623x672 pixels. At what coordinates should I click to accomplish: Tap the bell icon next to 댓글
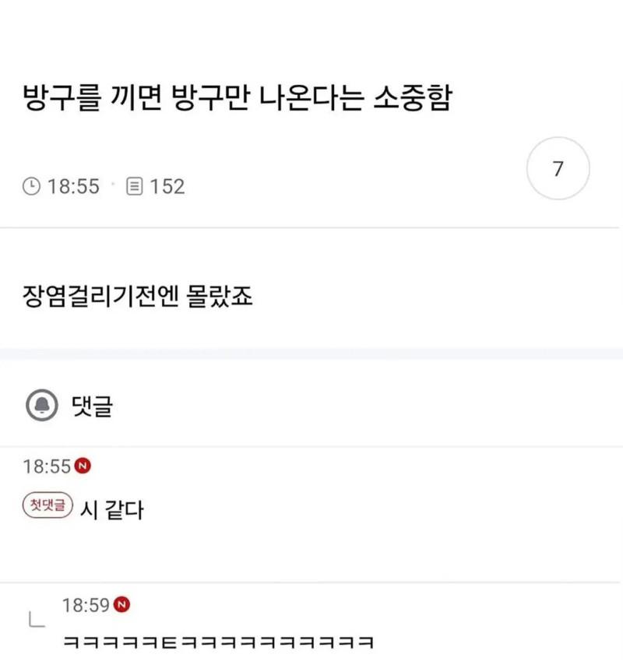(40, 405)
